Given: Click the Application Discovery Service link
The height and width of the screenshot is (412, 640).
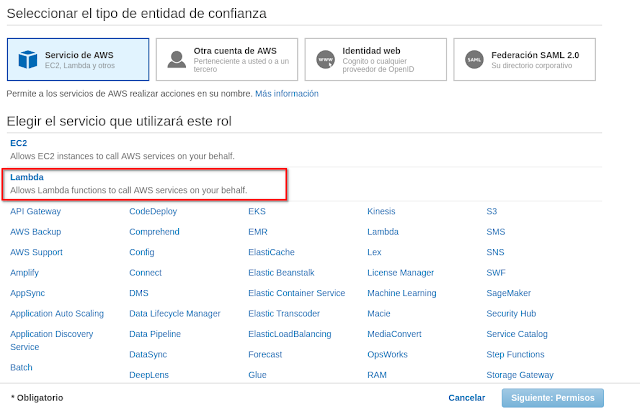Looking at the screenshot, I should pyautogui.click(x=51, y=341).
